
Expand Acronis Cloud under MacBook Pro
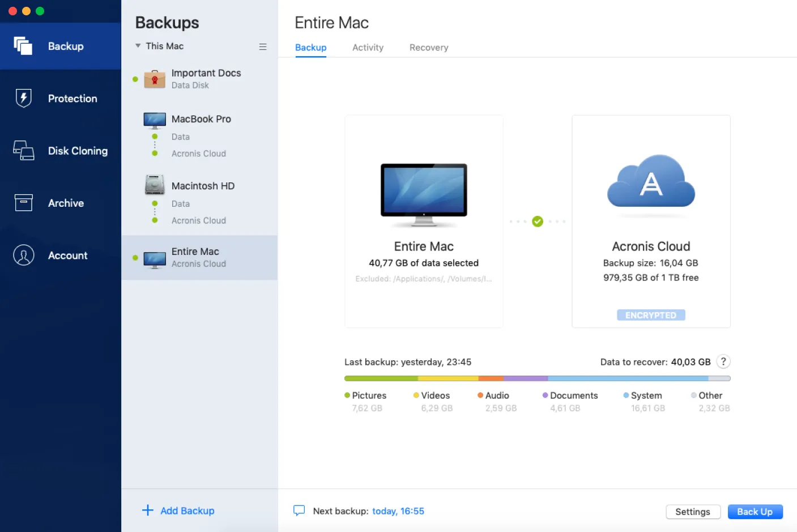198,153
